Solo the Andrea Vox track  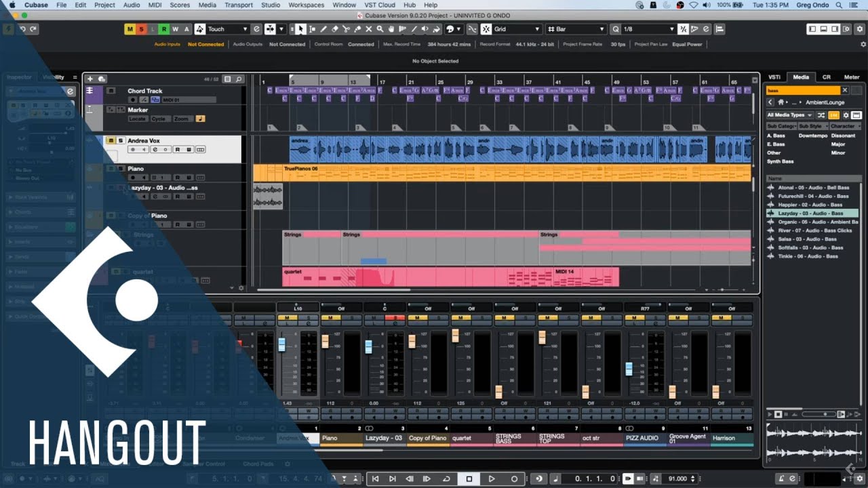121,140
